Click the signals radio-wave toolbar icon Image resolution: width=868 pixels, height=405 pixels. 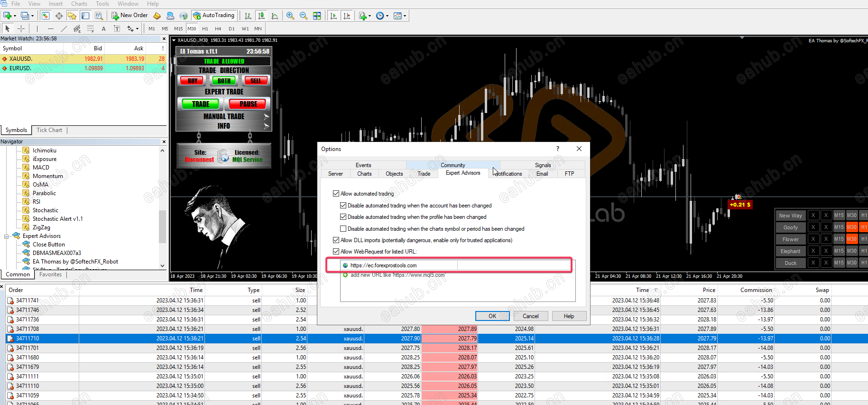pos(184,16)
